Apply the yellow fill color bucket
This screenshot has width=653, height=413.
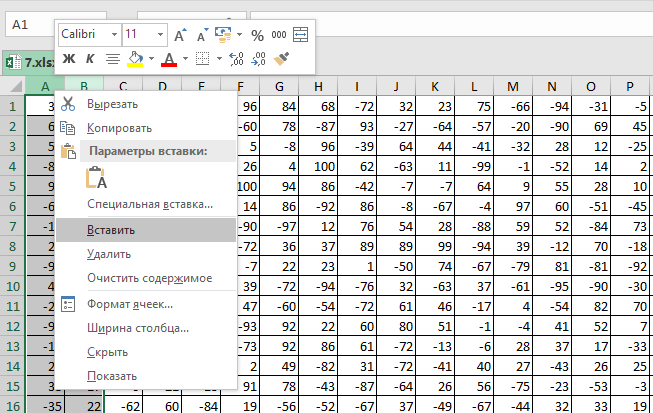tap(135, 59)
